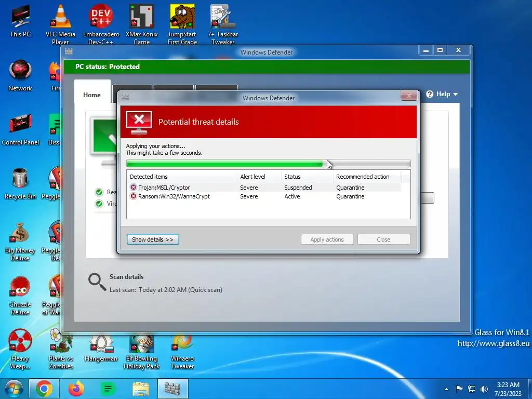Close the Potential threat details dialog
532x399 pixels.
click(x=409, y=96)
